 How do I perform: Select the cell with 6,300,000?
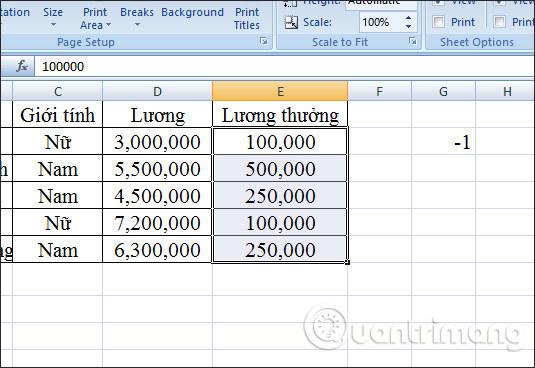point(157,249)
